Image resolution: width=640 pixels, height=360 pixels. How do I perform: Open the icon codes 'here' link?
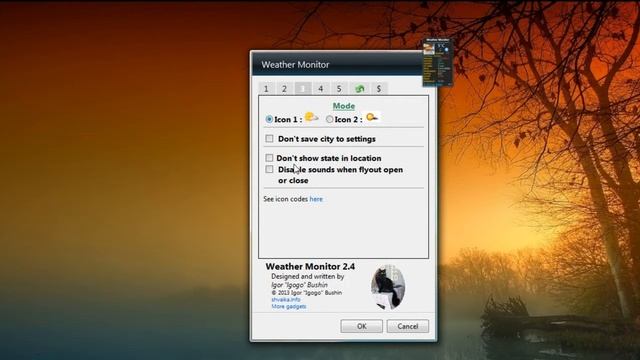click(316, 199)
